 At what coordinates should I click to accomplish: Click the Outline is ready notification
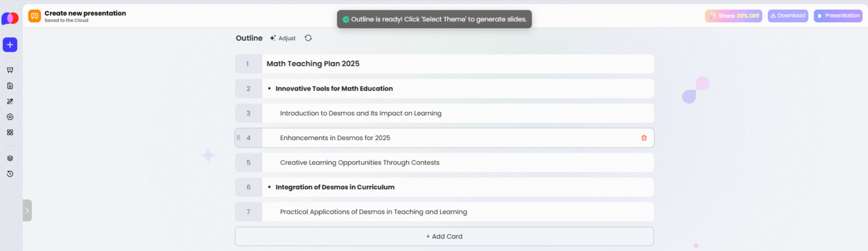click(435, 19)
